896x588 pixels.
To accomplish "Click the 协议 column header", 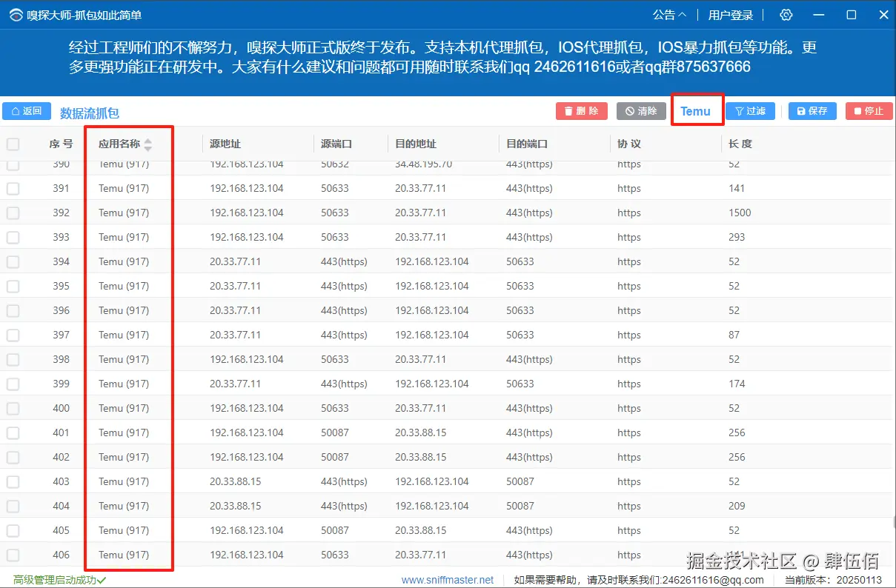I will [629, 144].
